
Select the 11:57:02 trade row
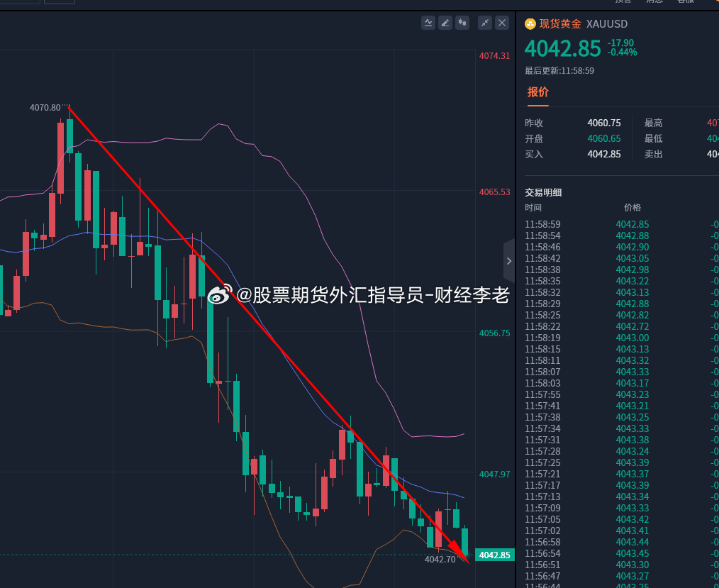(x=622, y=531)
